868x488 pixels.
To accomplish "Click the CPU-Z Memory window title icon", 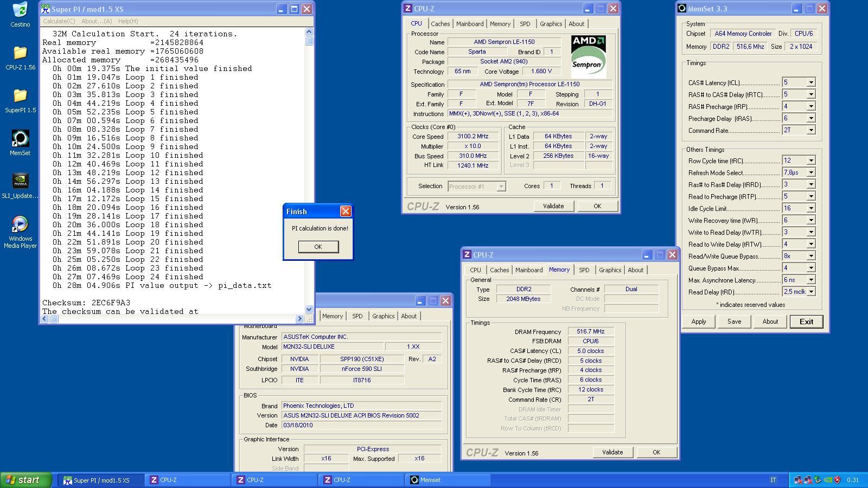I will tap(467, 255).
